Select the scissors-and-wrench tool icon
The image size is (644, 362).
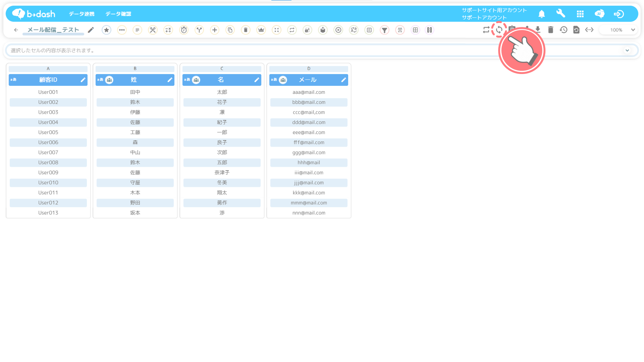[153, 30]
